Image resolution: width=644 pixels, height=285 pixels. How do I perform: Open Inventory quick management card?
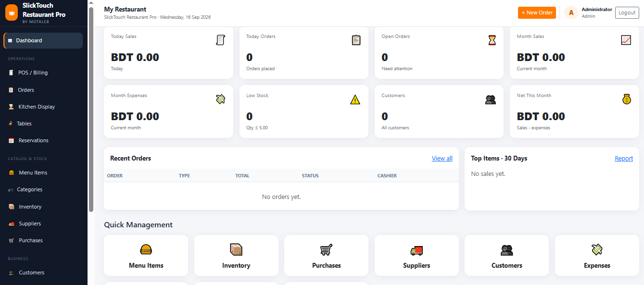coord(236,255)
